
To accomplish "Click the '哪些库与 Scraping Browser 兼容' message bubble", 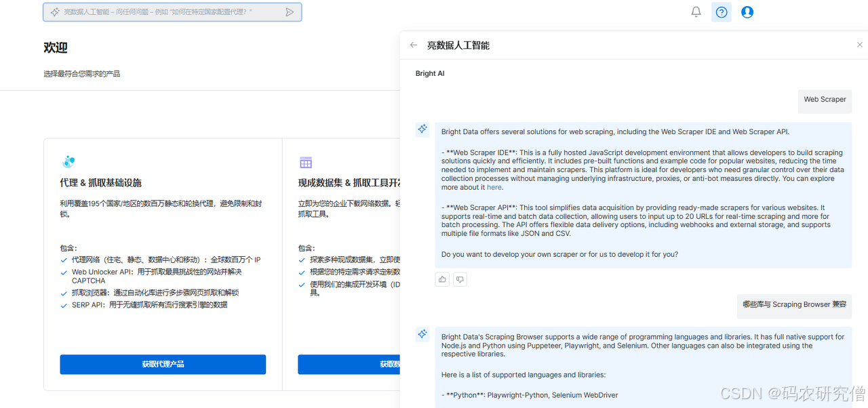I will pos(794,305).
